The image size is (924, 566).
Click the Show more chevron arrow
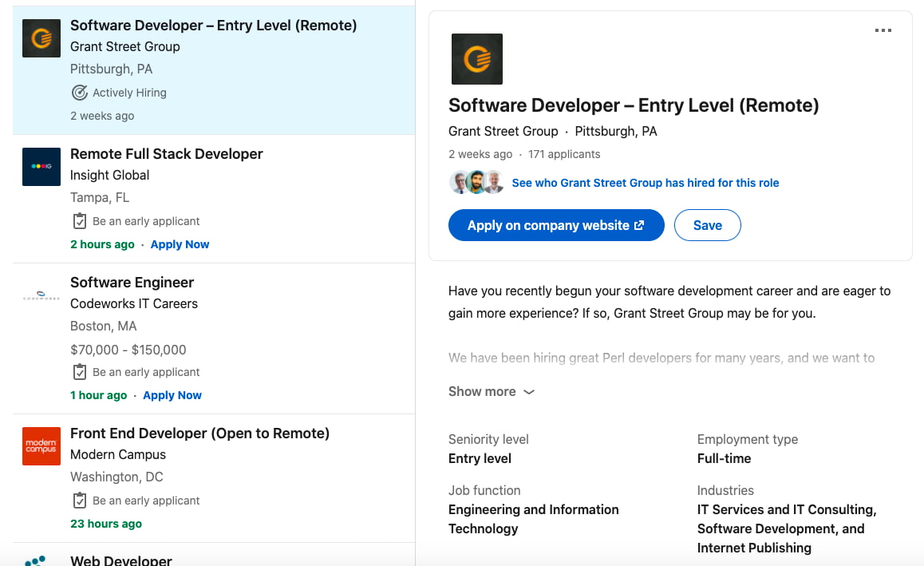tap(528, 392)
